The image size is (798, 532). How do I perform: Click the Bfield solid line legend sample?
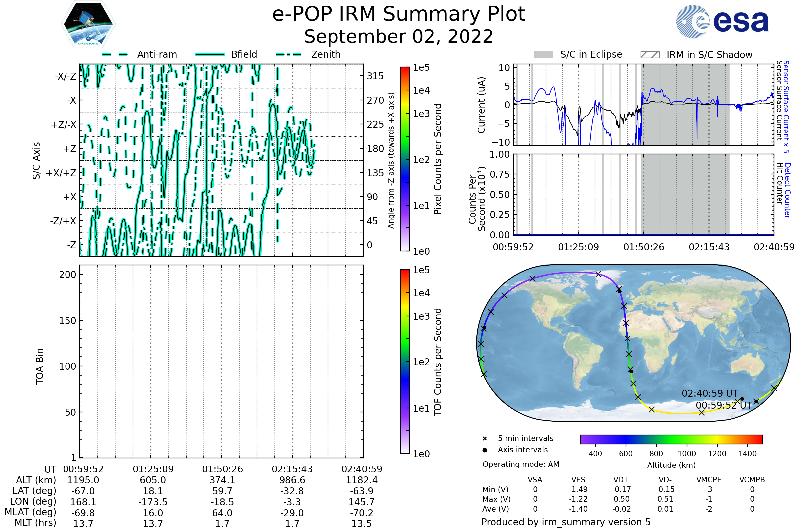point(210,54)
